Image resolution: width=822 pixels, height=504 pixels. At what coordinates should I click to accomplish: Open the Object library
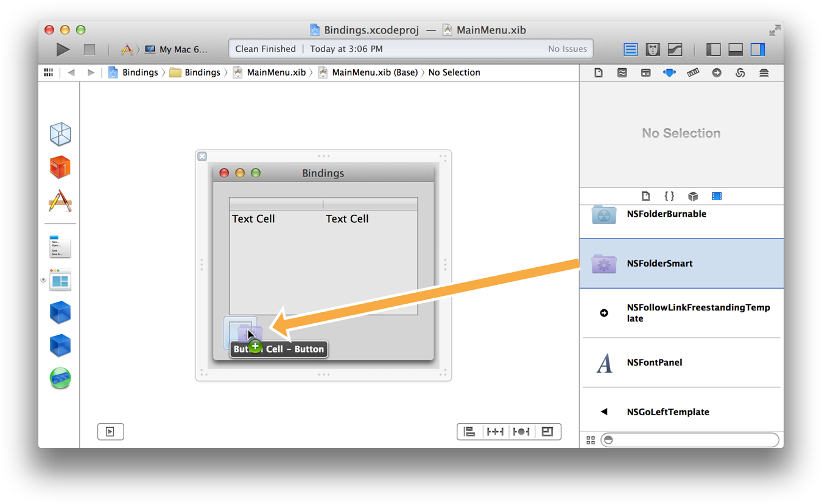(693, 196)
